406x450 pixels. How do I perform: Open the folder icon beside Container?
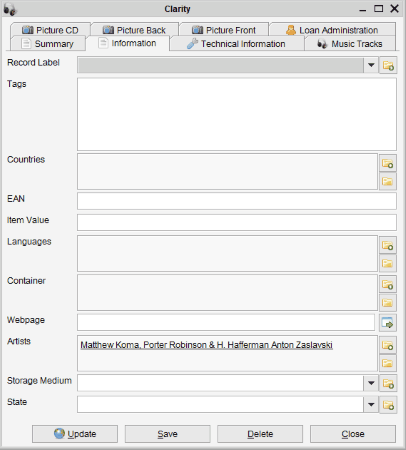tap(388, 302)
